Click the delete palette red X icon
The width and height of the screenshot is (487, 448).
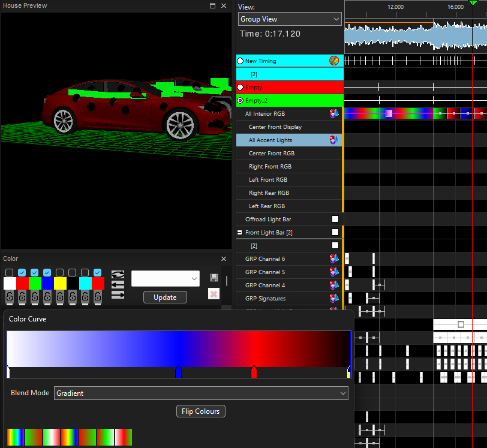coord(214,294)
